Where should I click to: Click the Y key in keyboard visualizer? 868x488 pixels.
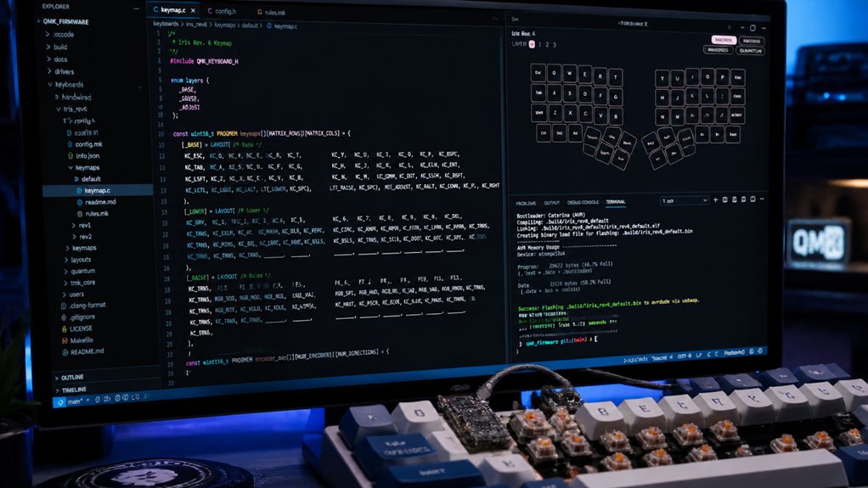point(662,79)
